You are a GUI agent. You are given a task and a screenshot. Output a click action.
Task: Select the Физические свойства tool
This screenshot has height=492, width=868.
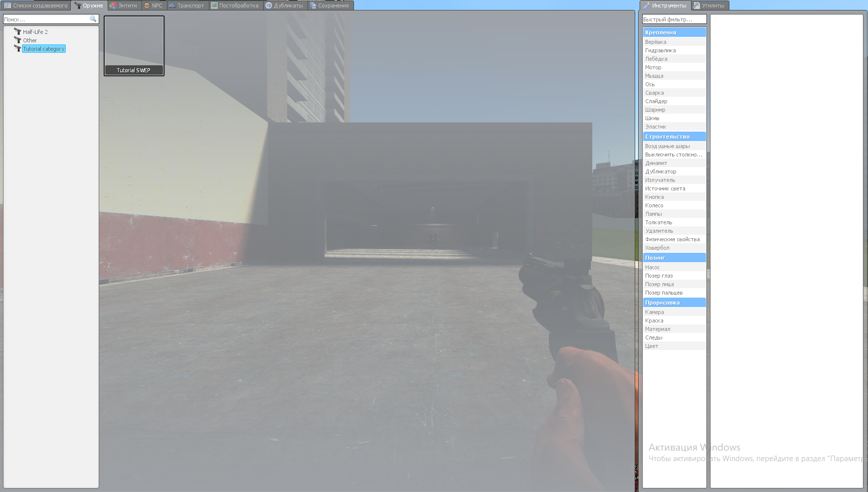(674, 239)
